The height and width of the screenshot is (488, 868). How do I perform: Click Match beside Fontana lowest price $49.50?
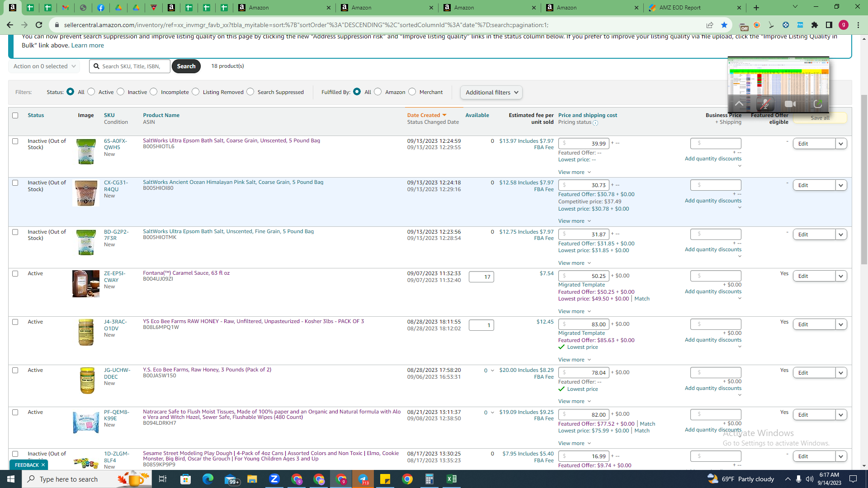(642, 299)
